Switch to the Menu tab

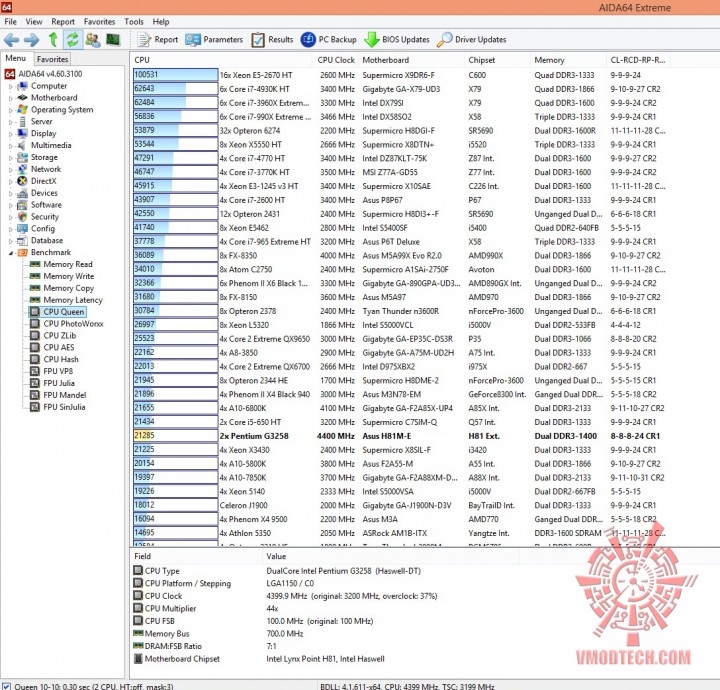pos(16,58)
